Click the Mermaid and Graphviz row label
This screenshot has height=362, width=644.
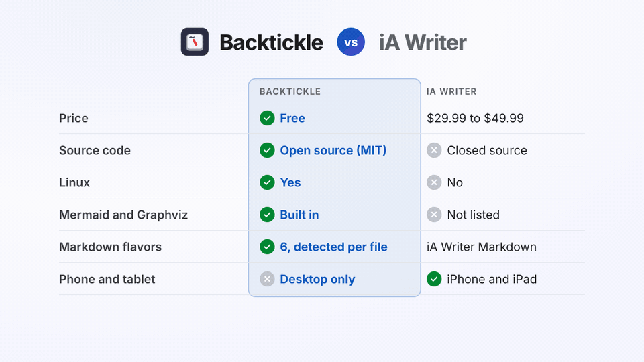pos(123,215)
